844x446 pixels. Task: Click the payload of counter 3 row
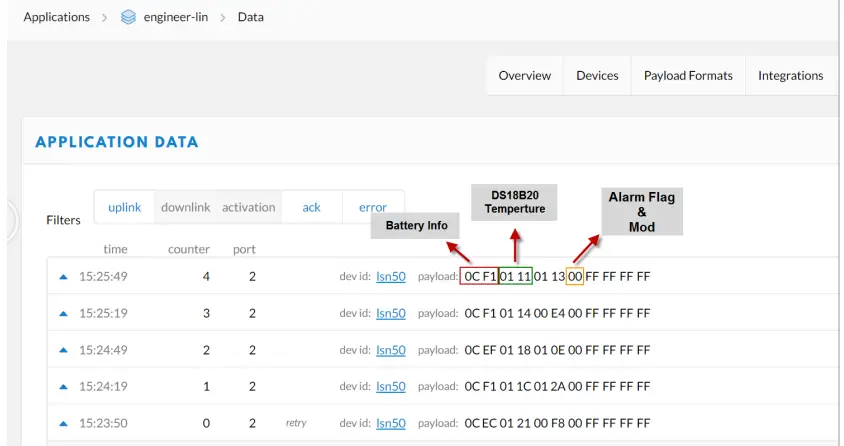[x=557, y=313]
